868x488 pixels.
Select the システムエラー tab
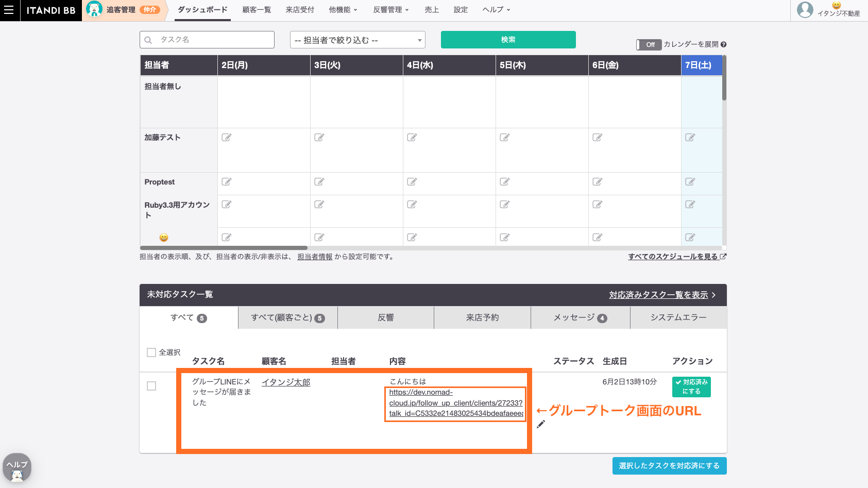coord(678,317)
